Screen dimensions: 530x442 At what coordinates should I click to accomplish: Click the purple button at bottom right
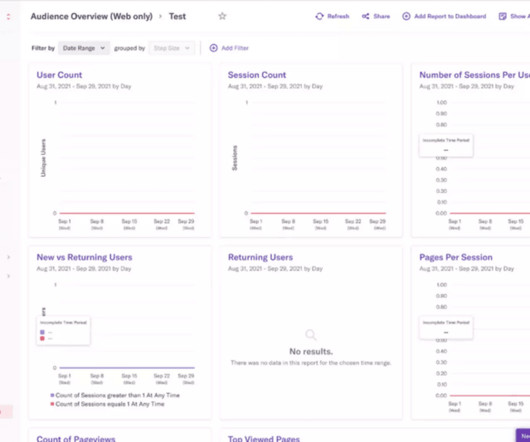(x=523, y=436)
